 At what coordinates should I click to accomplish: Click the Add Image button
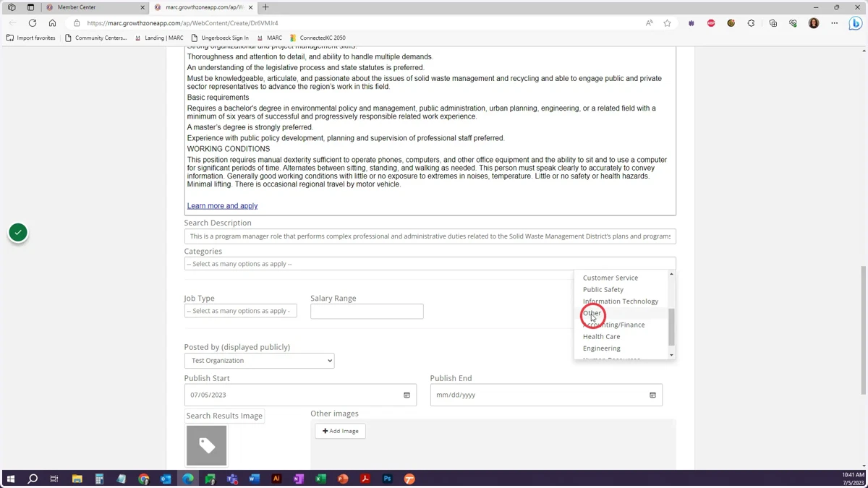coord(340,431)
